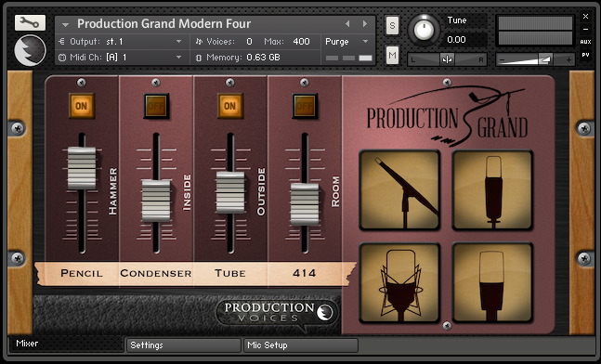This screenshot has height=364, width=601.
Task: Click the Outside fader handle
Action: click(230, 192)
